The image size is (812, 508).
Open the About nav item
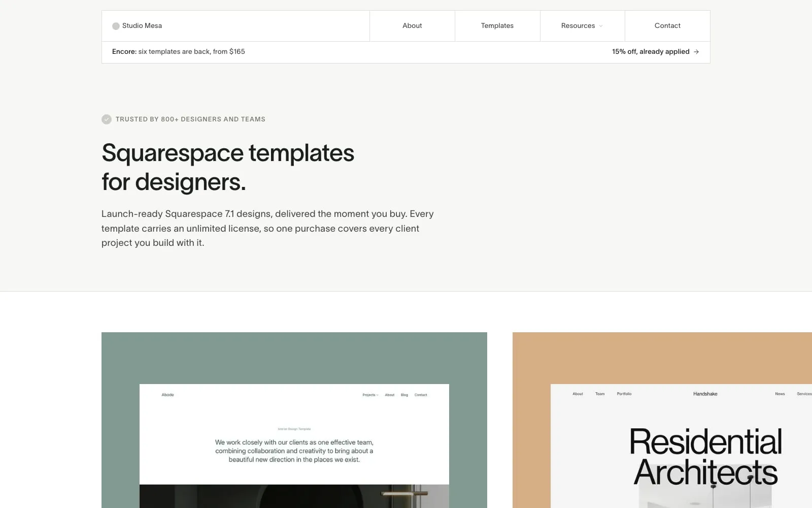click(412, 26)
